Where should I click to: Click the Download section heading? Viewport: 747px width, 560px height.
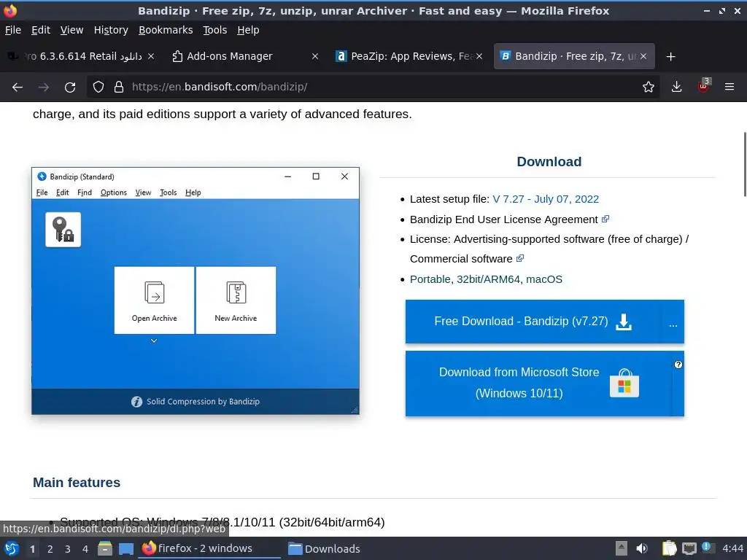tap(549, 162)
